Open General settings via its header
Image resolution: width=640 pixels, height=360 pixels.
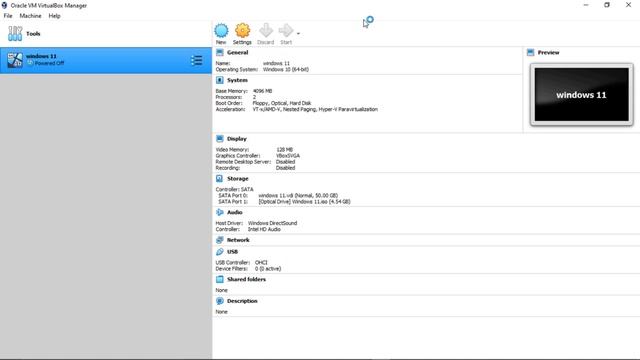238,53
